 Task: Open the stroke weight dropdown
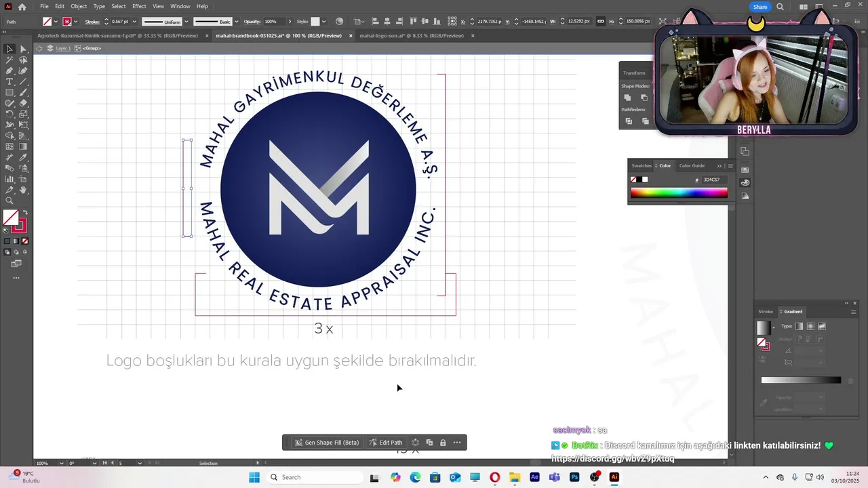coord(134,22)
